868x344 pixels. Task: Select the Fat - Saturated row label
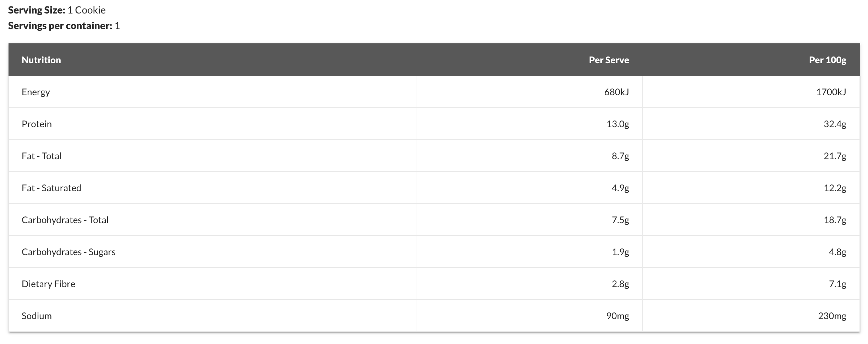pos(51,188)
